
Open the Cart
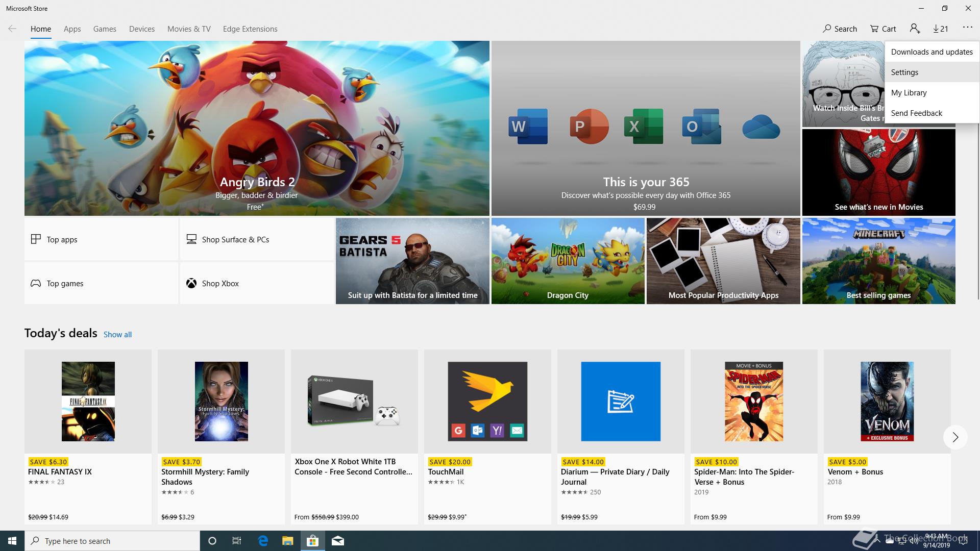883,29
